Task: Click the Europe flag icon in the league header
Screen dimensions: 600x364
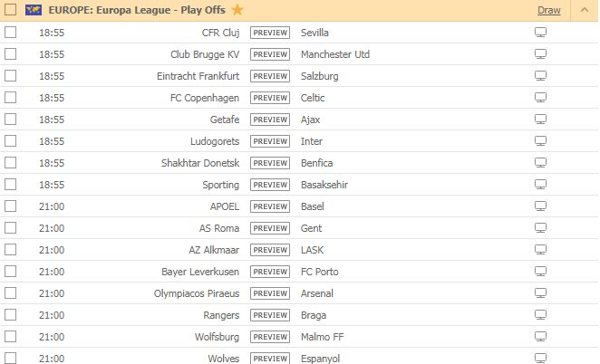Action: (34, 10)
